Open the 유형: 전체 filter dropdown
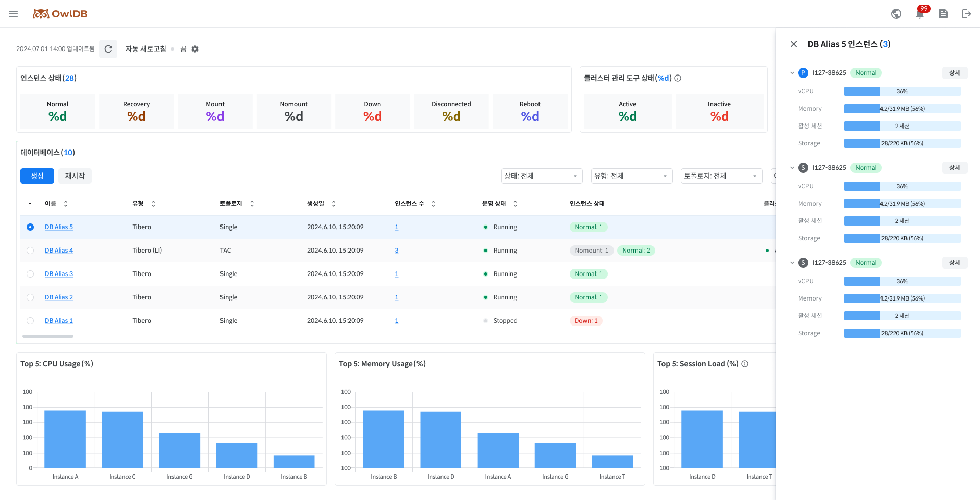 (x=631, y=176)
